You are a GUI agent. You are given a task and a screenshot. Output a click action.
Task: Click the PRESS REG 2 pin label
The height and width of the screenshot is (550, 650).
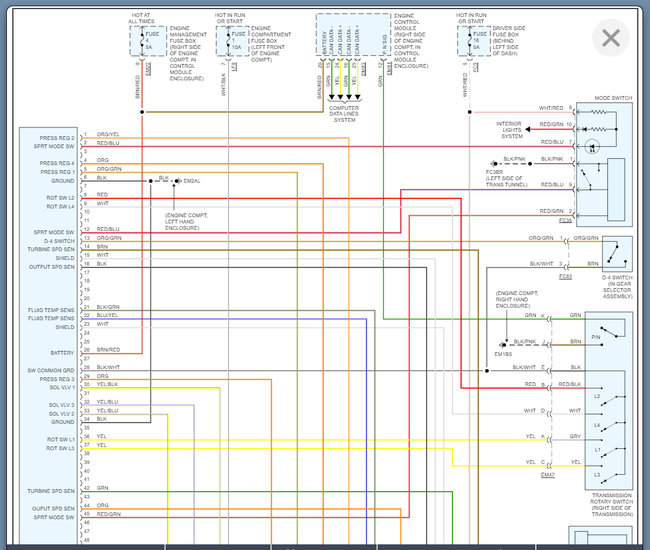(x=57, y=138)
